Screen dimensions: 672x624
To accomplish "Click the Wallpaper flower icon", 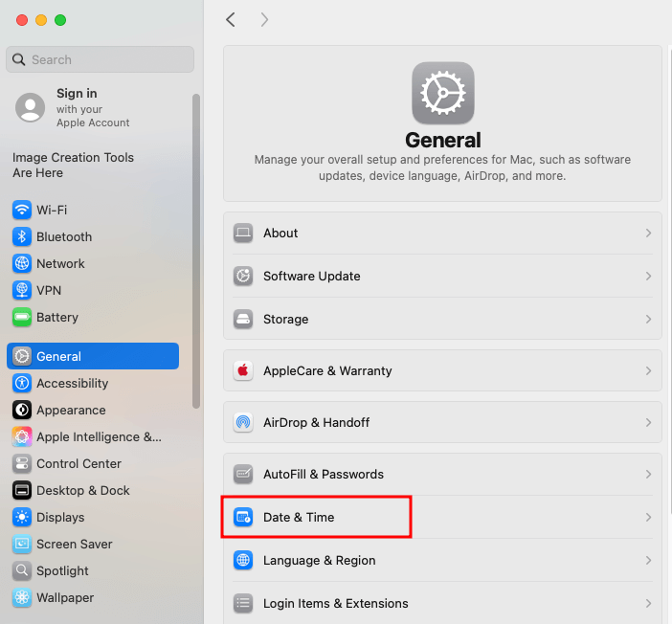I will (x=22, y=597).
